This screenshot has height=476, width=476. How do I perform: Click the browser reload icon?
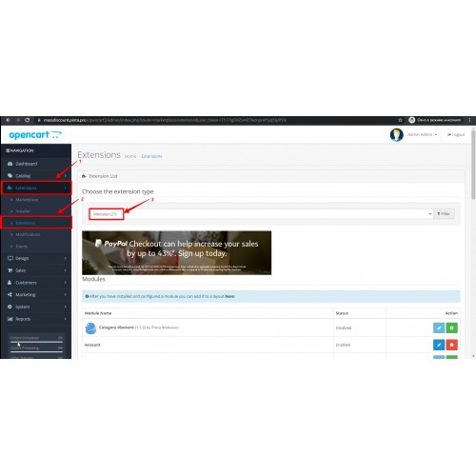click(28, 120)
